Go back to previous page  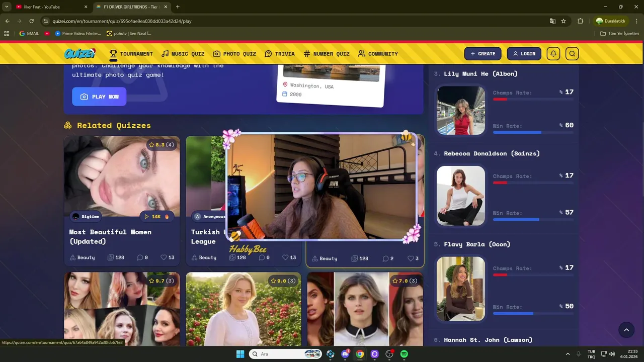(x=7, y=21)
